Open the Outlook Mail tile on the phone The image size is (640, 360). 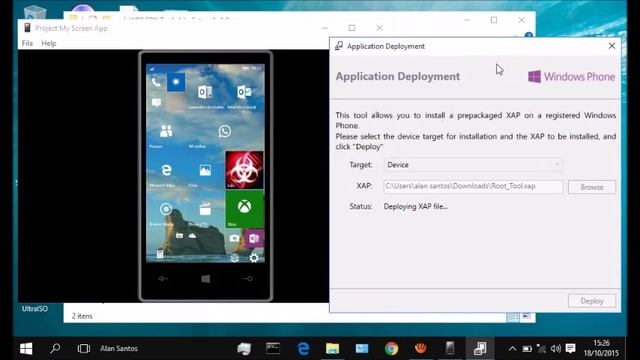[244, 93]
